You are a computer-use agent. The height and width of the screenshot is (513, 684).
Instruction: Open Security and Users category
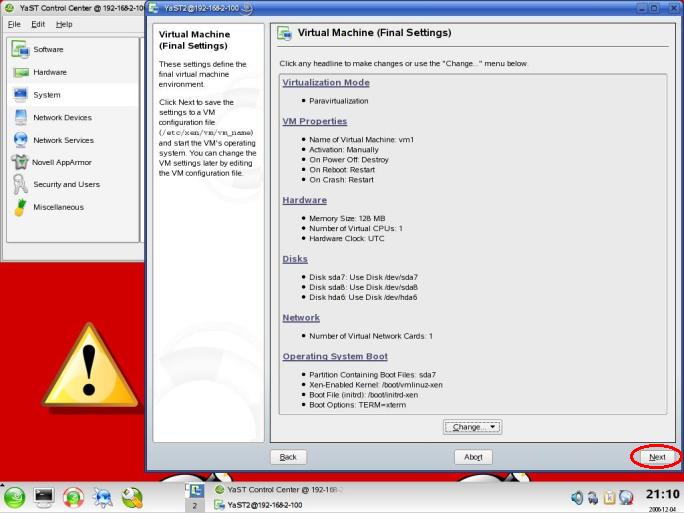(x=73, y=185)
